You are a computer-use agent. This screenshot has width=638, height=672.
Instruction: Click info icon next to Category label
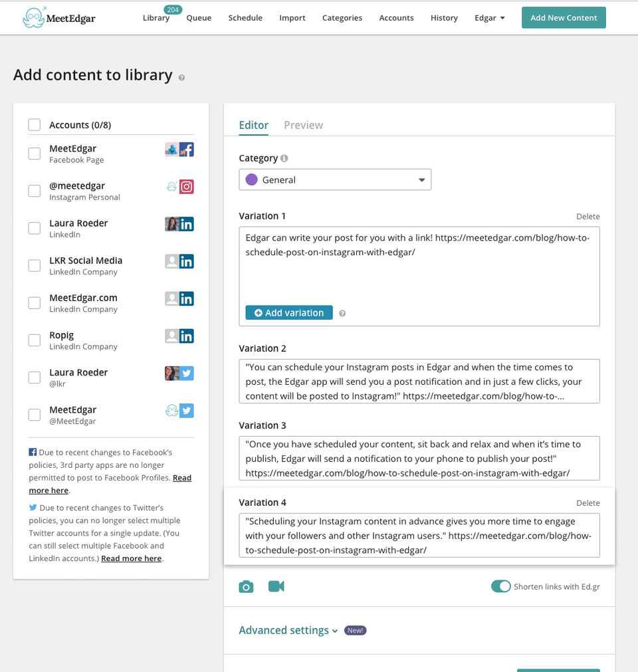click(x=284, y=158)
